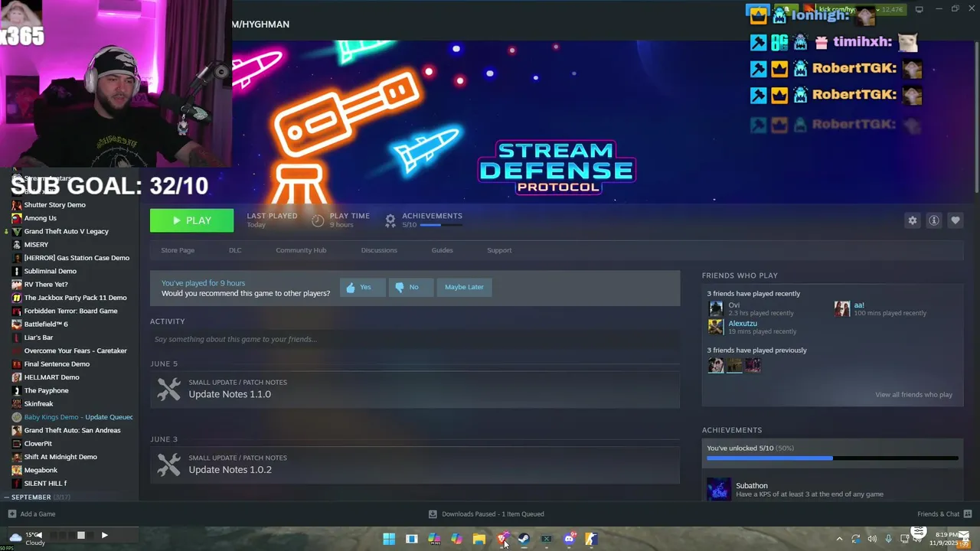Open Windows Start menu
This screenshot has width=980, height=551.
coord(389,539)
